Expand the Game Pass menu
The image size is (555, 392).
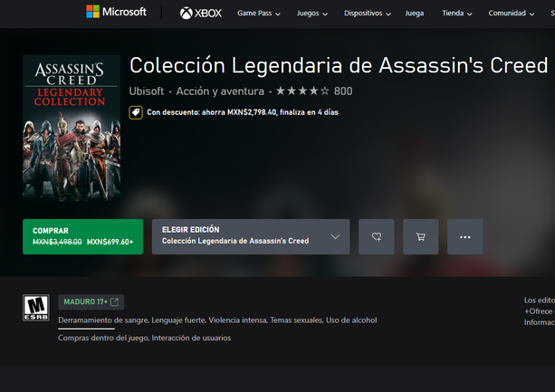pyautogui.click(x=259, y=13)
